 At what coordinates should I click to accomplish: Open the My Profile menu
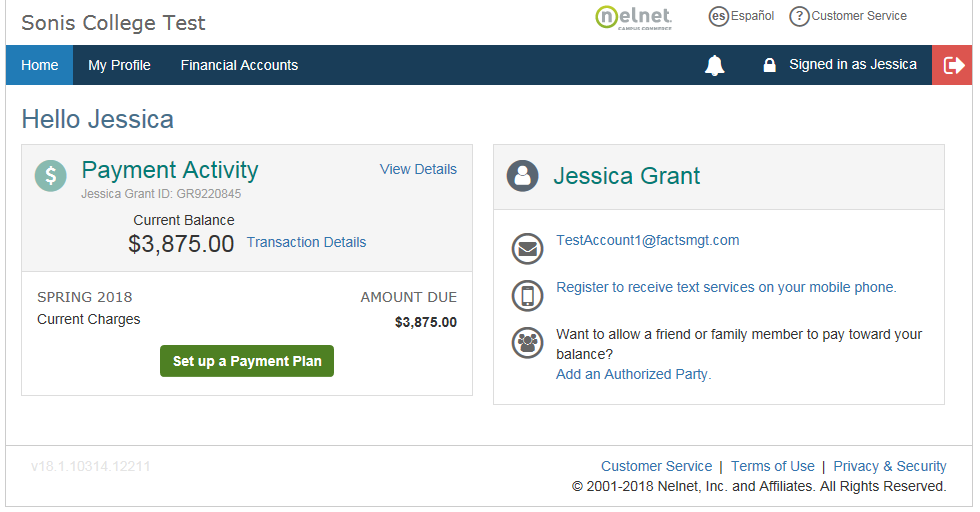tap(119, 65)
